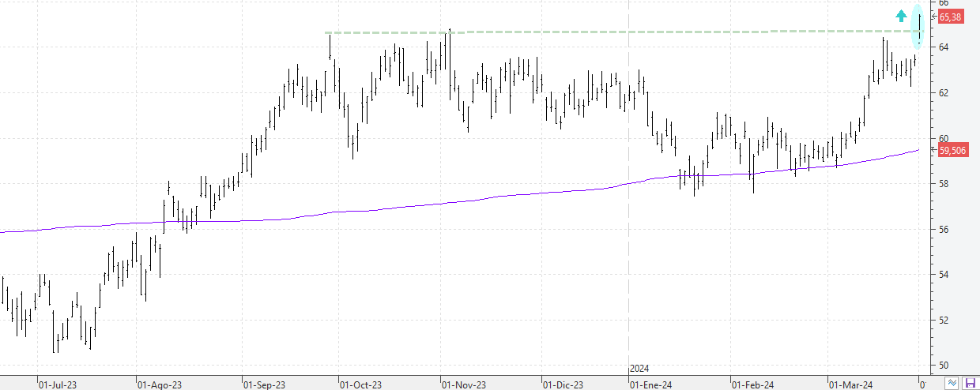Click the 56 price axis label
The width and height of the screenshot is (980, 390).
pos(942,229)
